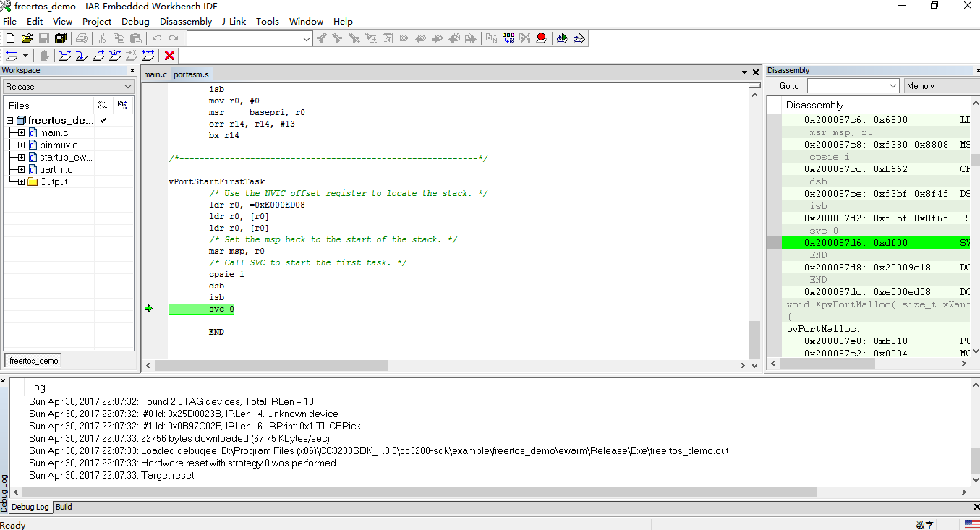The image size is (980, 530).
Task: Click the Save All toolbar icon
Action: tap(60, 38)
